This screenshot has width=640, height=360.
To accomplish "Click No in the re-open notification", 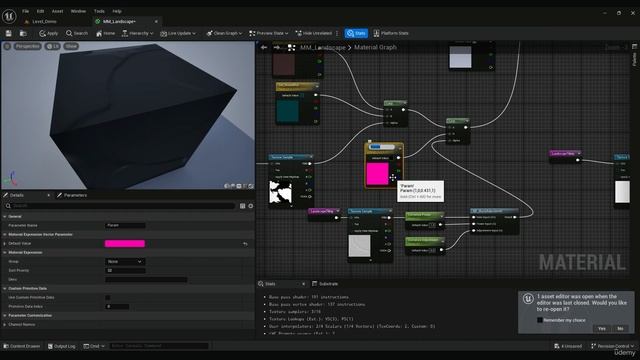I will click(x=620, y=329).
